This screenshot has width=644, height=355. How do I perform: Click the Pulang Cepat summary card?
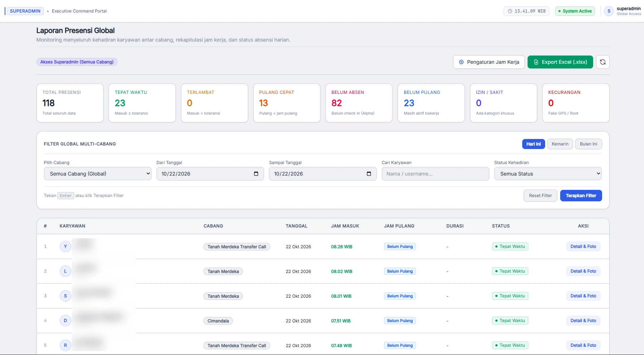click(287, 103)
